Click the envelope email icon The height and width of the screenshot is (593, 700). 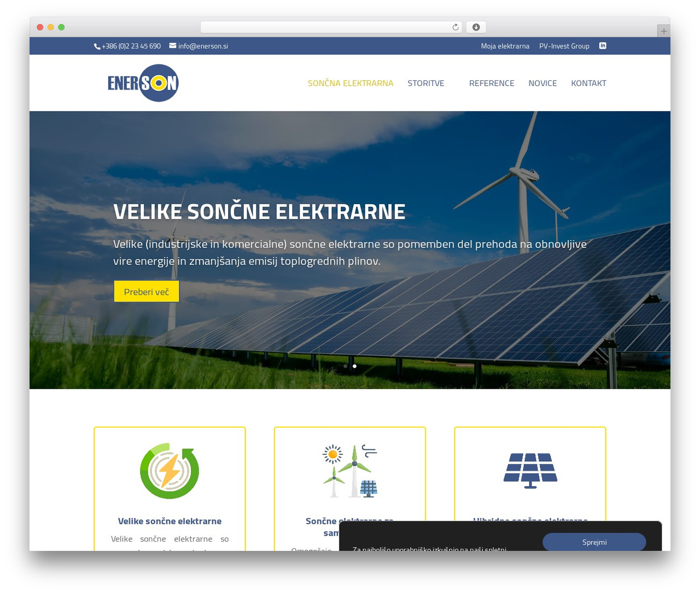pos(173,46)
